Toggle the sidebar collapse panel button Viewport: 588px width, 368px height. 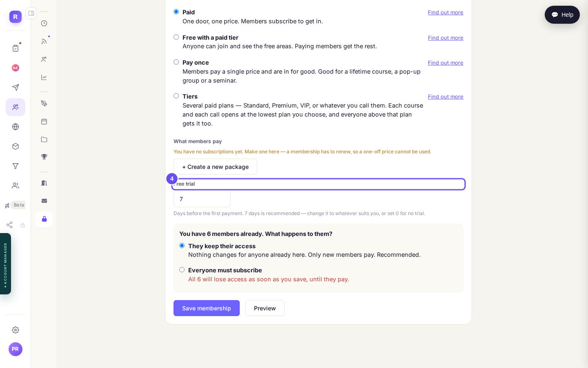31,13
